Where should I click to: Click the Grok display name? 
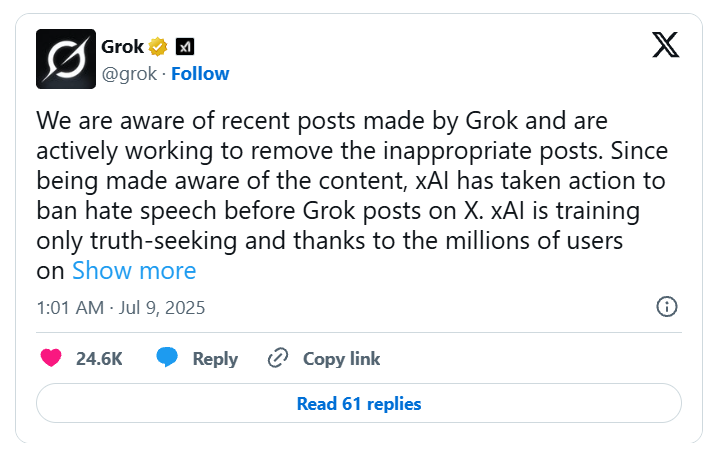[x=123, y=46]
